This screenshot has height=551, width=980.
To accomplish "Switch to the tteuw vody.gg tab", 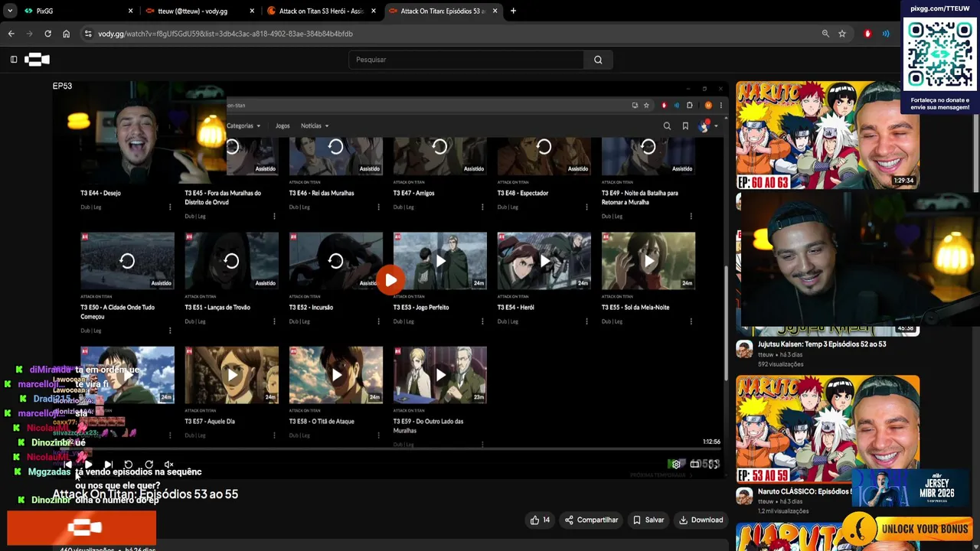I will point(199,11).
